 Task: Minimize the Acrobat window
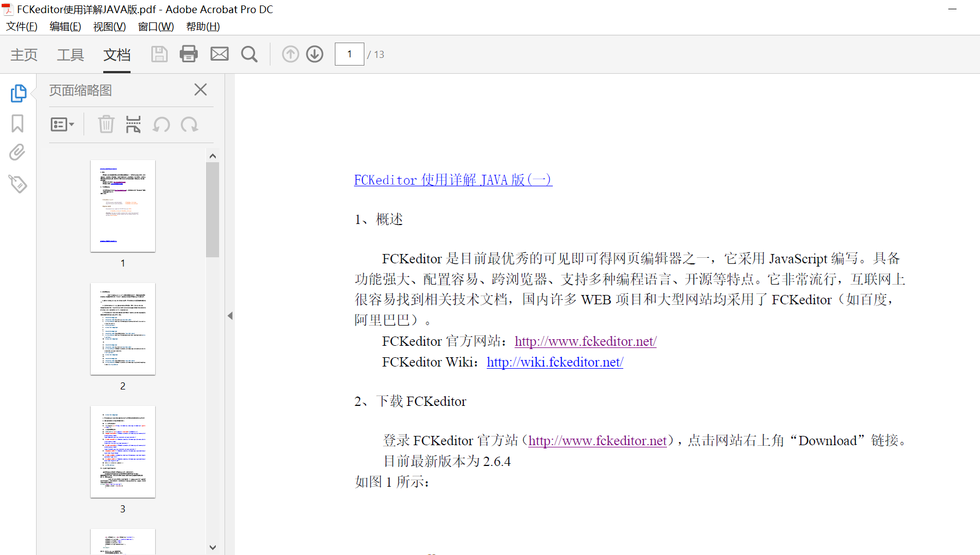coord(953,9)
